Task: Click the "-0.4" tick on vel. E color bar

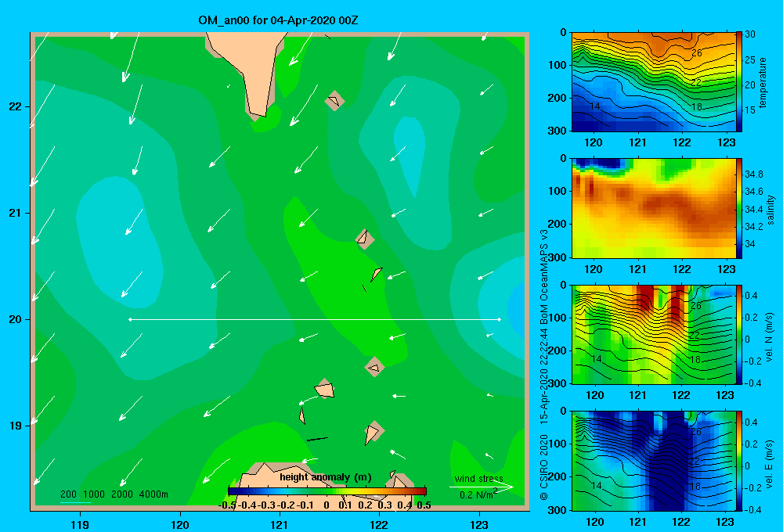Action: pos(752,509)
